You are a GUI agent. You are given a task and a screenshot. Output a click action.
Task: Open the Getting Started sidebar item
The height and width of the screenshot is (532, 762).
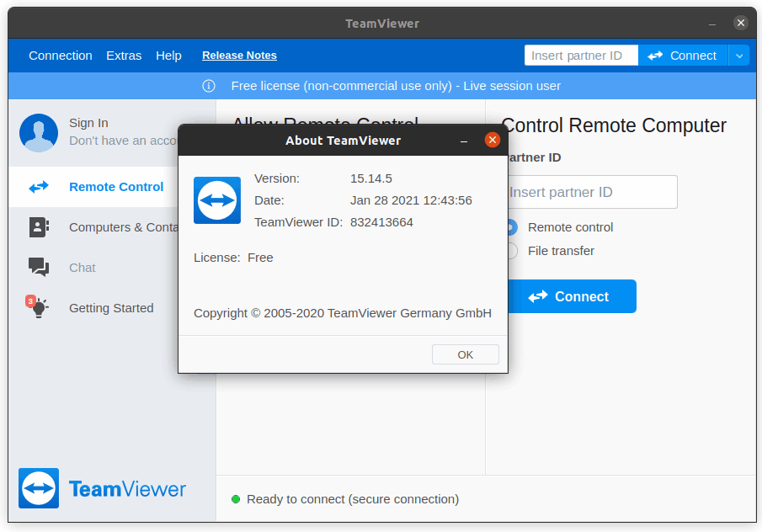click(x=111, y=308)
